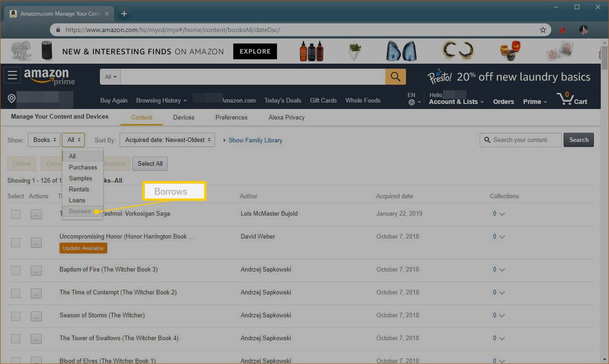Click the browser address bar
Viewport: 609px width, 364px height.
point(300,30)
